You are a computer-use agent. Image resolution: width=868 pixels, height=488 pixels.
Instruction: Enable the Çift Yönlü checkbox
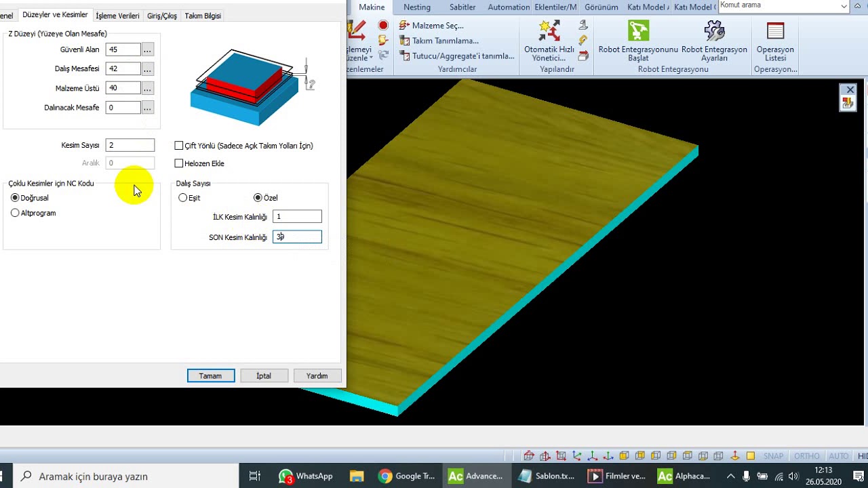(x=179, y=146)
